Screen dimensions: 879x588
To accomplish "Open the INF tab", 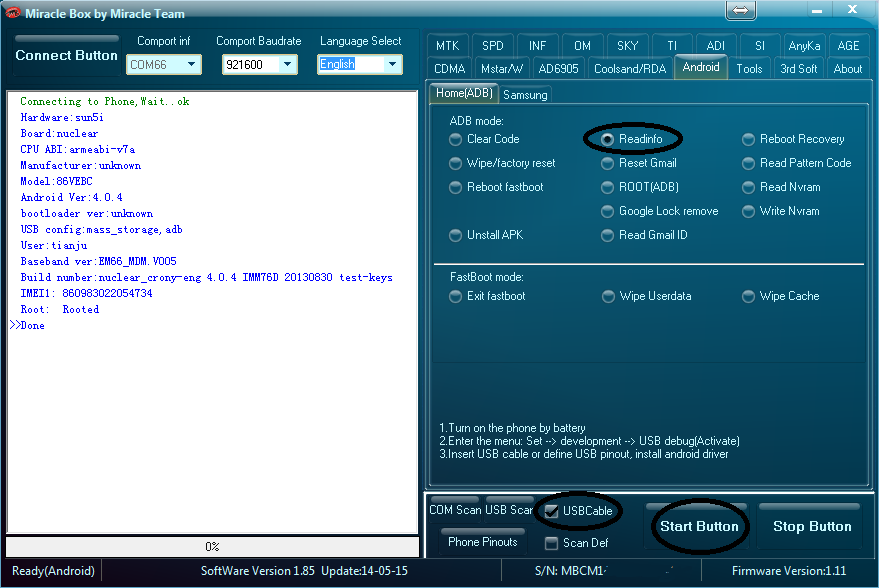I will pos(537,46).
